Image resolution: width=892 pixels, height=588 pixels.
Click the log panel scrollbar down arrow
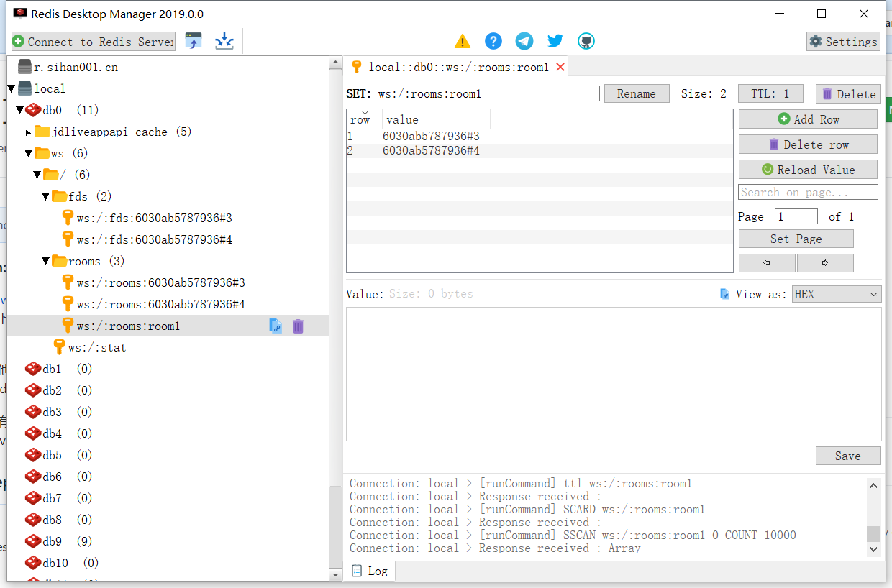tap(874, 549)
